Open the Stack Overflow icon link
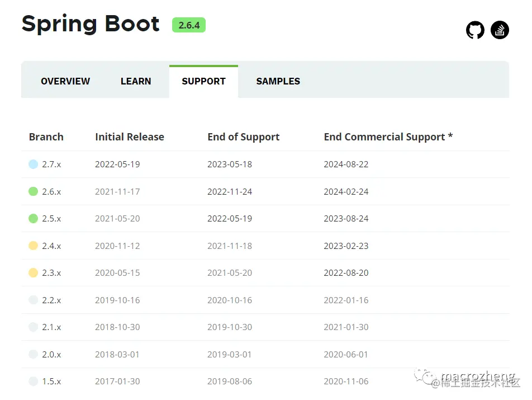Viewport: 532px width, 400px height. coord(500,30)
